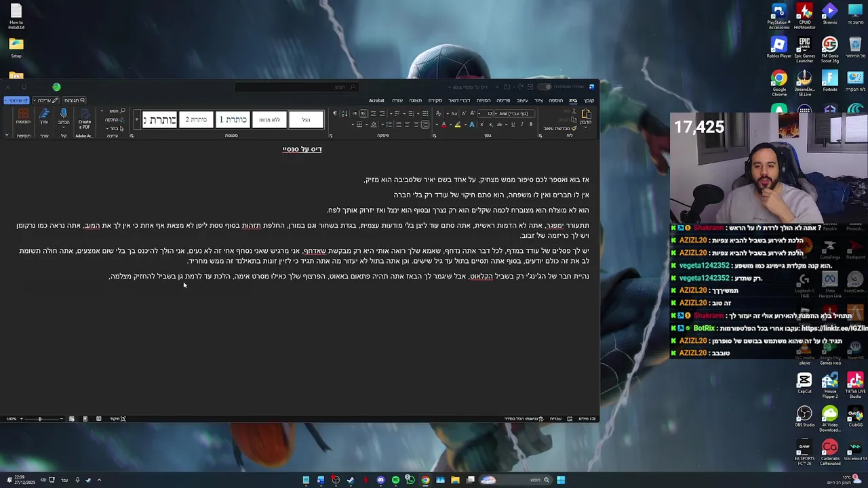Toggle Italic formatting in Word ribbon
The image size is (868, 488).
coord(522,124)
